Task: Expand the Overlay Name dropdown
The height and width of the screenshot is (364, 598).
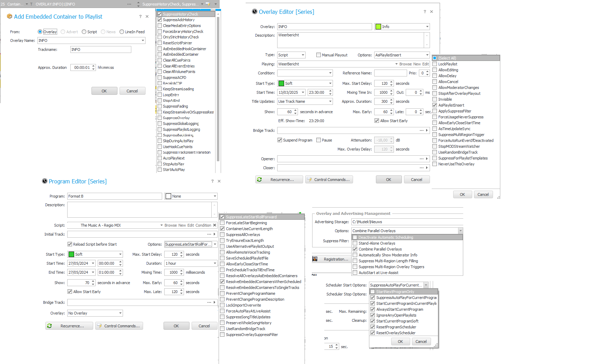Action: click(x=143, y=40)
